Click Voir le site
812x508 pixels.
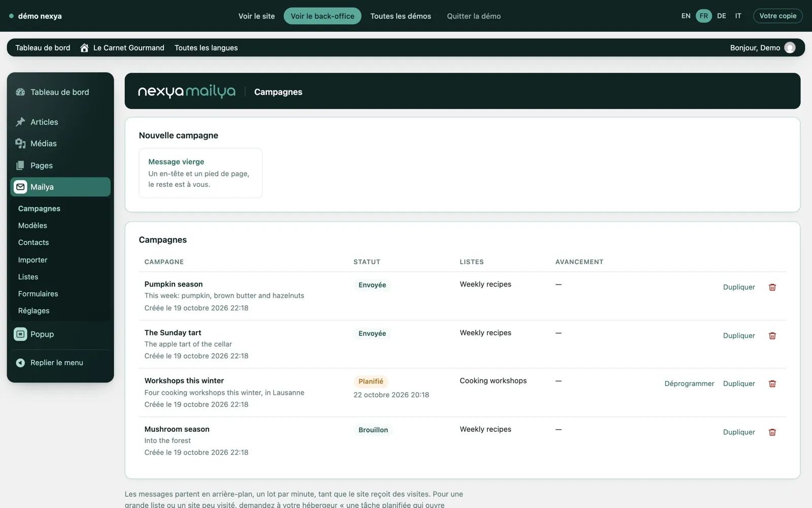(257, 16)
